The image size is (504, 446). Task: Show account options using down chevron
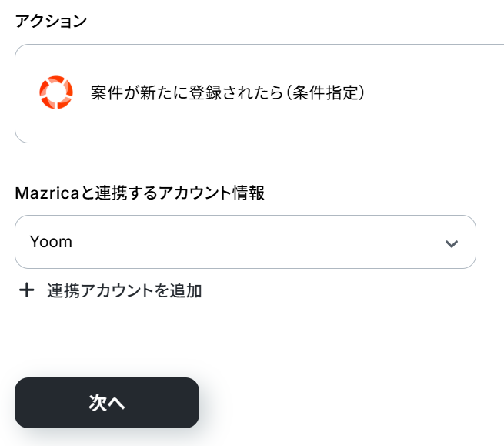point(452,243)
